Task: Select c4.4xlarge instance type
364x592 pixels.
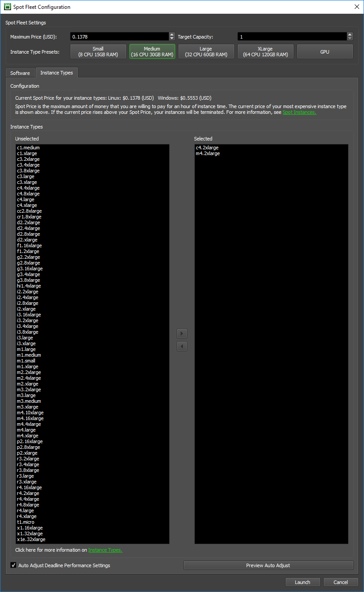Action: click(93, 188)
